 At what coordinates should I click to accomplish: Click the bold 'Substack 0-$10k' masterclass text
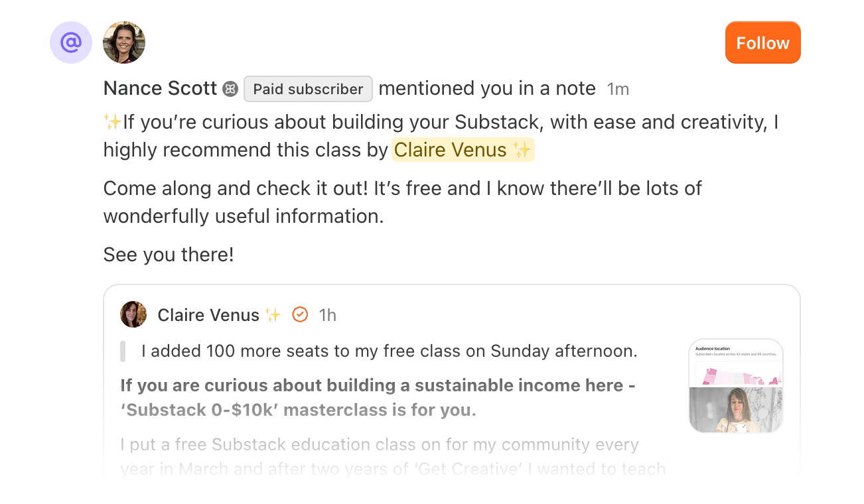(x=299, y=410)
